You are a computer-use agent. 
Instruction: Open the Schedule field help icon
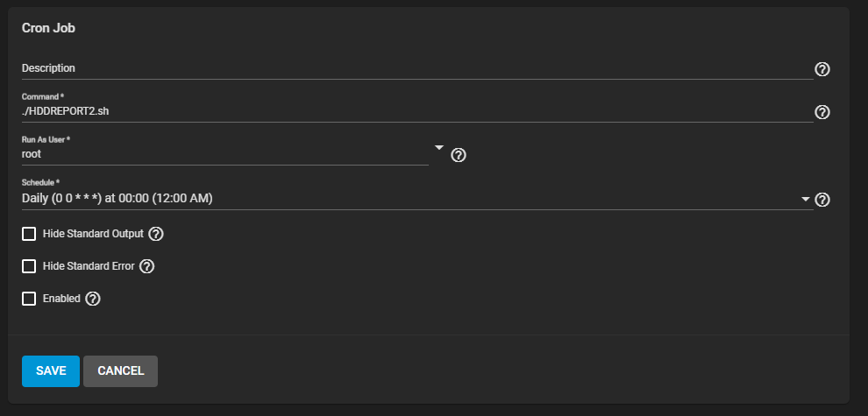822,200
